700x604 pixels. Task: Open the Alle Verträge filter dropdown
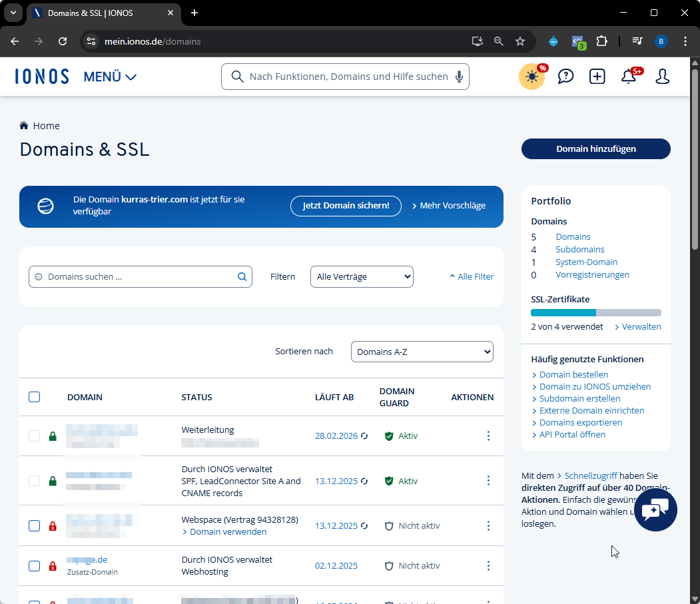(362, 277)
